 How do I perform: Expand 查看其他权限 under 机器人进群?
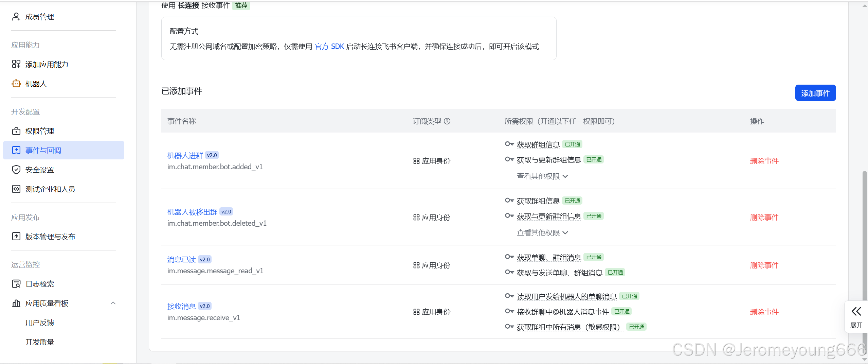tap(542, 176)
